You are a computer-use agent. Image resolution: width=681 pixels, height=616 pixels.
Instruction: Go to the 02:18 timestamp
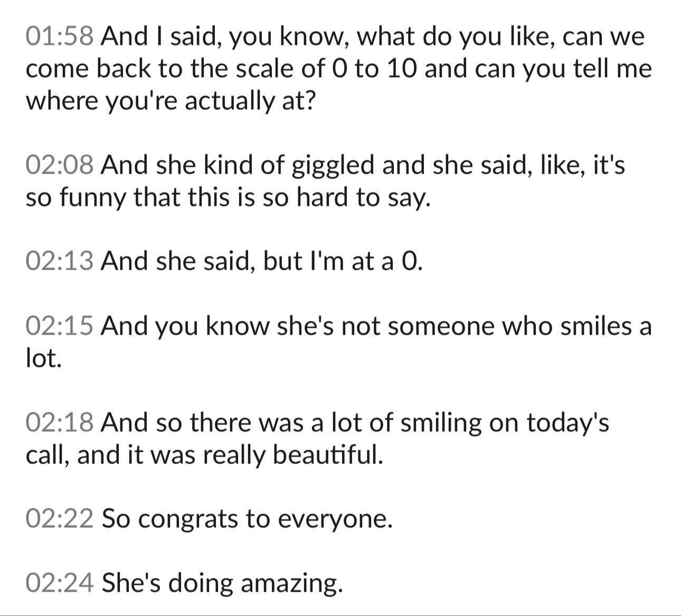pyautogui.click(x=60, y=422)
